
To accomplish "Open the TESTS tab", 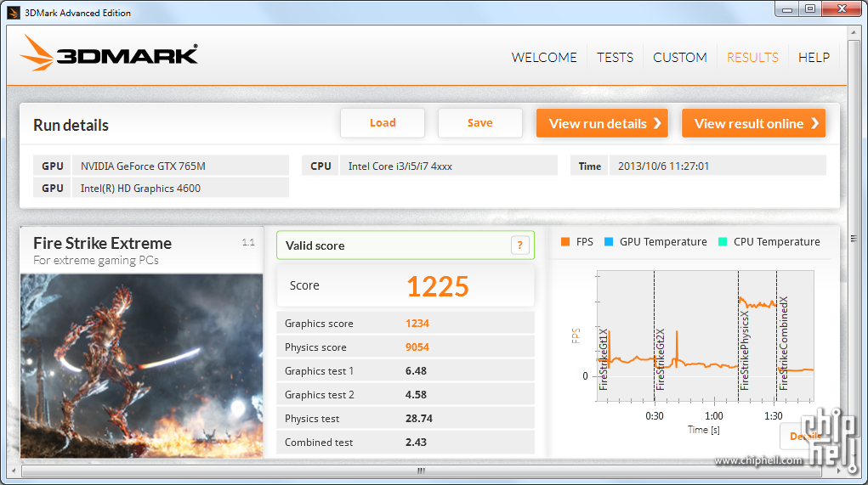I will click(615, 58).
